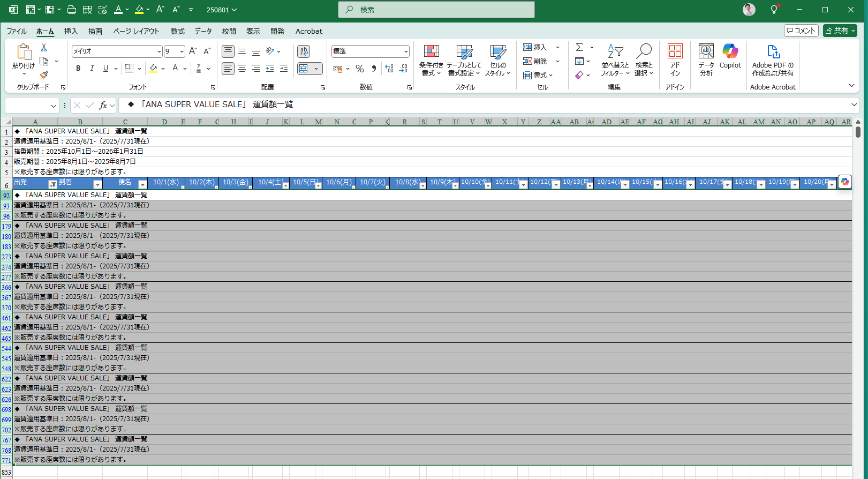This screenshot has height=479, width=868.
Task: Expand the formula bar
Action: coord(854,104)
